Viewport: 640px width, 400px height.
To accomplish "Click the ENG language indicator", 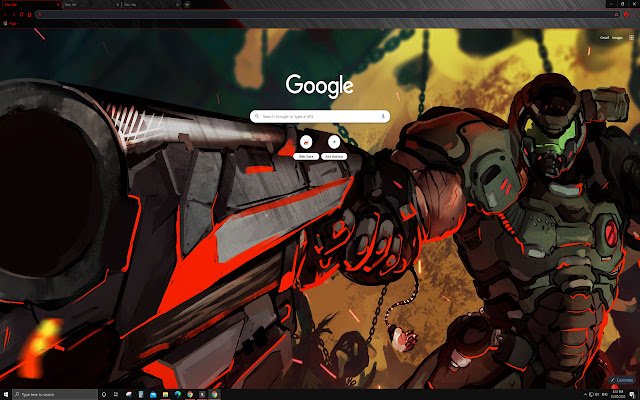I will (604, 394).
